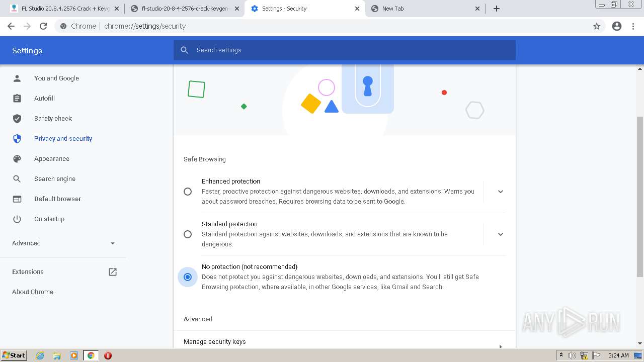The image size is (644, 362).
Task: Open a new tab with the plus button
Action: pyautogui.click(x=497, y=9)
